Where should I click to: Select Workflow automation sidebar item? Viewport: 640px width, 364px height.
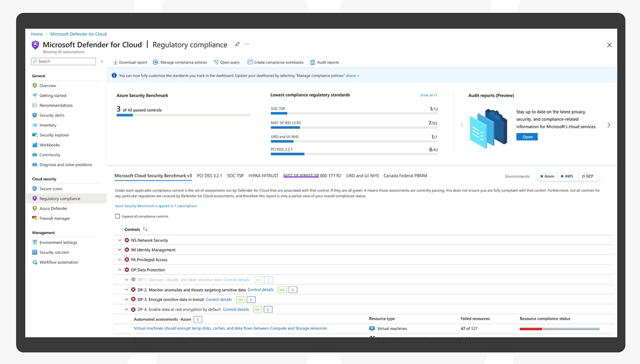[x=58, y=262]
